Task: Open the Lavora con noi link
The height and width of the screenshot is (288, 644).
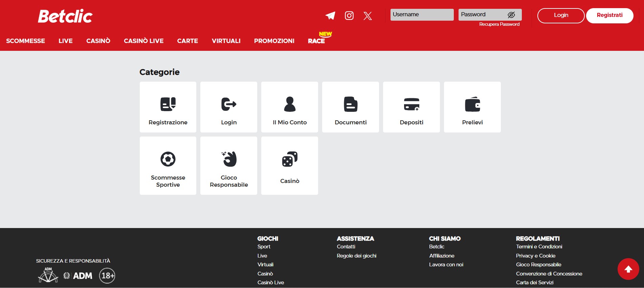Action: pos(446,265)
